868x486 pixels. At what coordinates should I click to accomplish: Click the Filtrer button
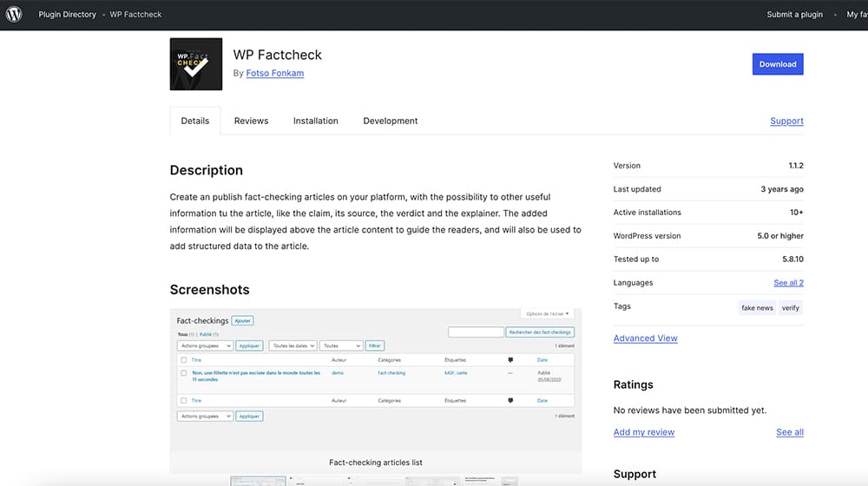pyautogui.click(x=375, y=345)
